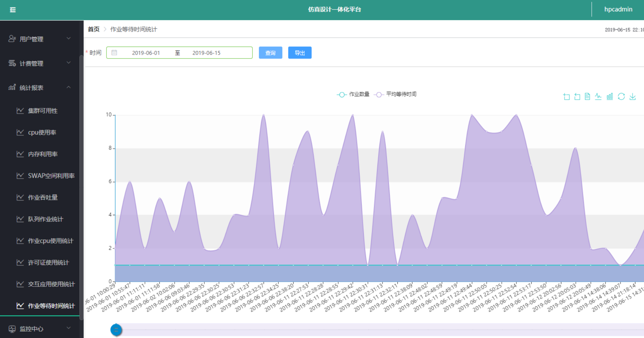Toggle the 平均等待时间 legend series
Screen dimensions: 644x338
click(x=395, y=94)
